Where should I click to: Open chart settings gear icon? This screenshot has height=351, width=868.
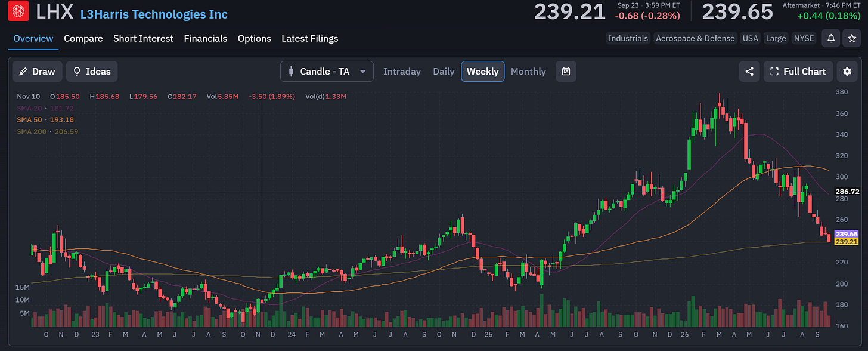[x=847, y=72]
